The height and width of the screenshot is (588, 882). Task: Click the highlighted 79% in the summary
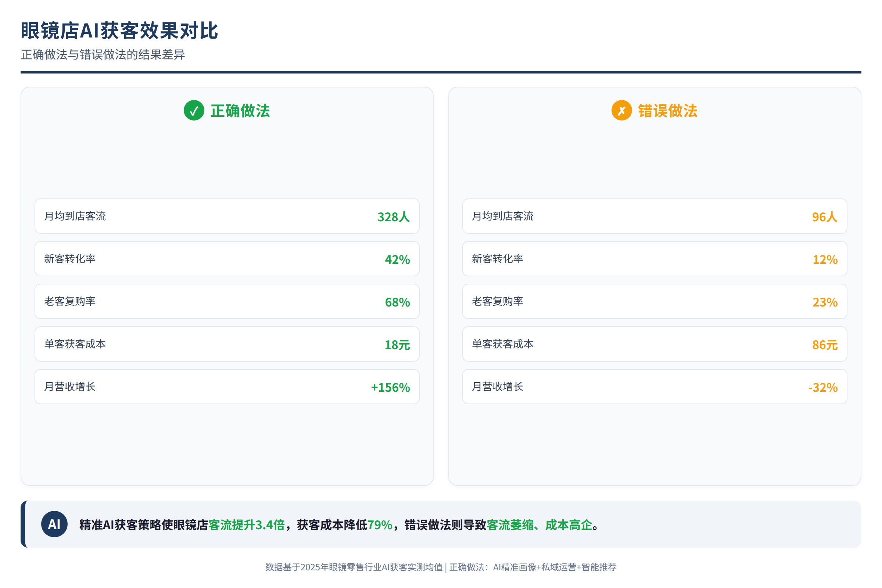click(x=380, y=525)
